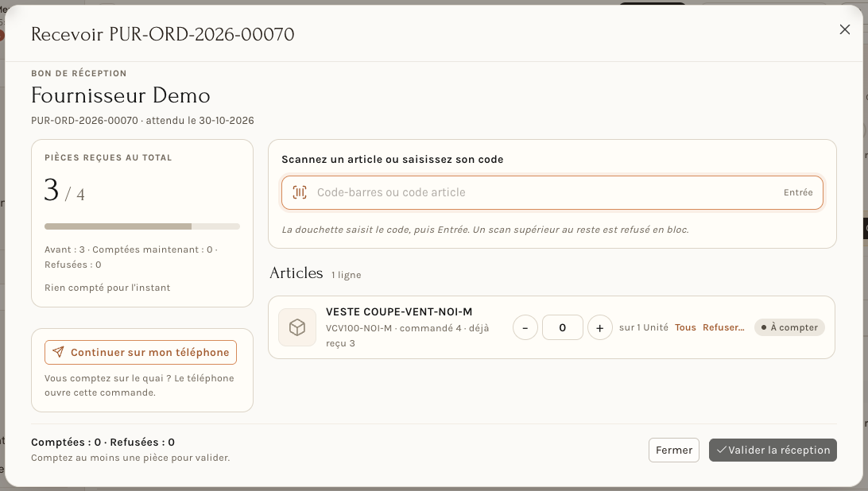Click the '1 ligne' articles count
Image resolution: width=868 pixels, height=491 pixels.
click(346, 275)
